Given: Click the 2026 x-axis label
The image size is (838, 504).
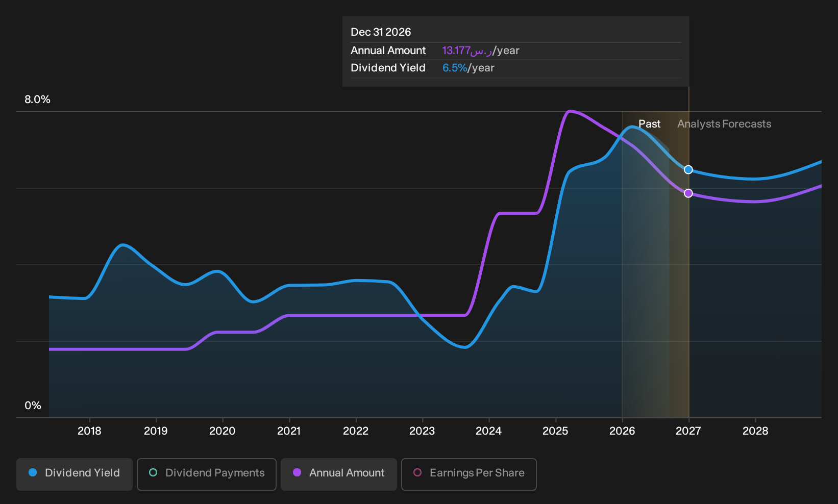Looking at the screenshot, I should click(x=622, y=431).
